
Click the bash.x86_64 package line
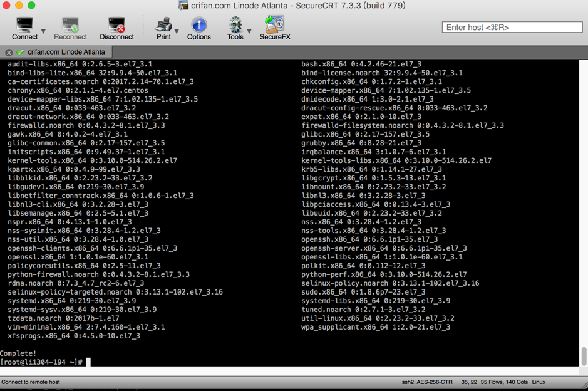361,64
